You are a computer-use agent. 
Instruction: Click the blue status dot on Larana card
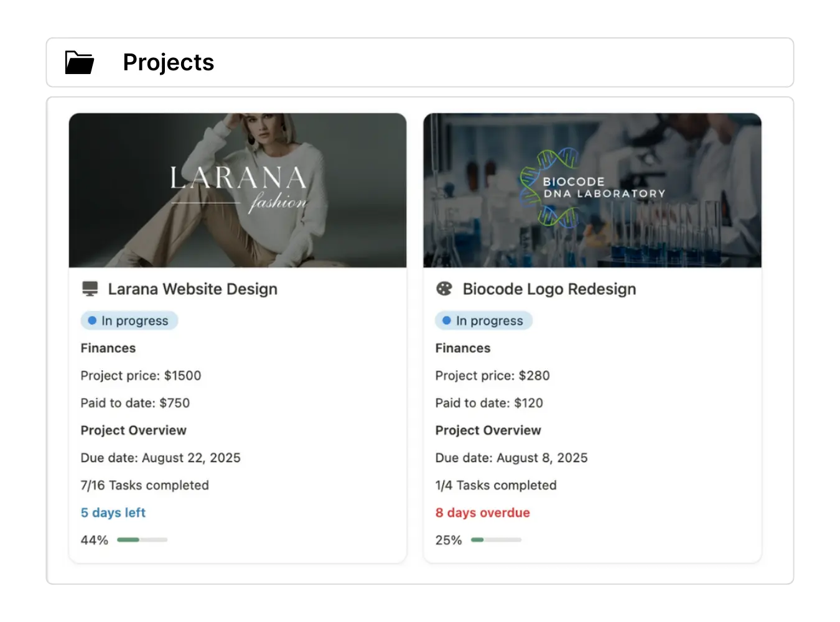pos(92,321)
